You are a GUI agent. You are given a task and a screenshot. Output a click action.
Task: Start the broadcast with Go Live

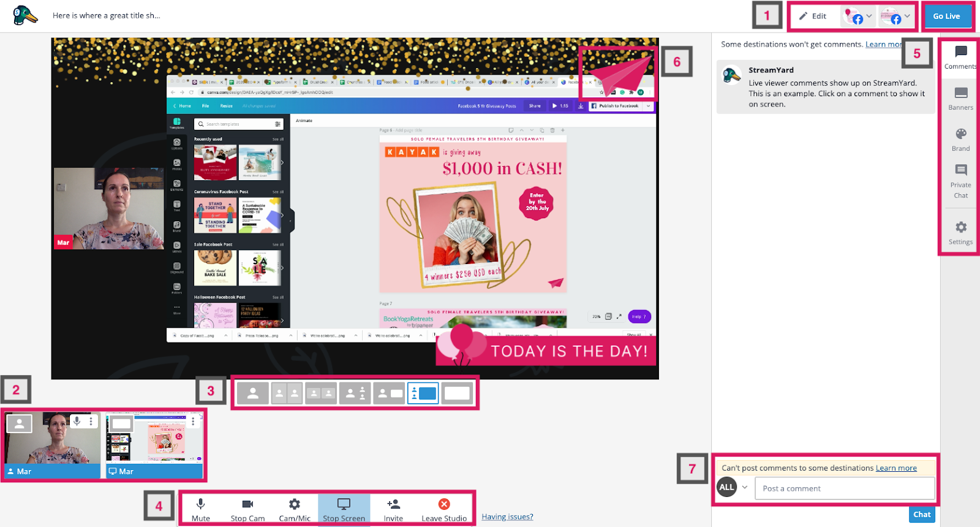point(946,17)
